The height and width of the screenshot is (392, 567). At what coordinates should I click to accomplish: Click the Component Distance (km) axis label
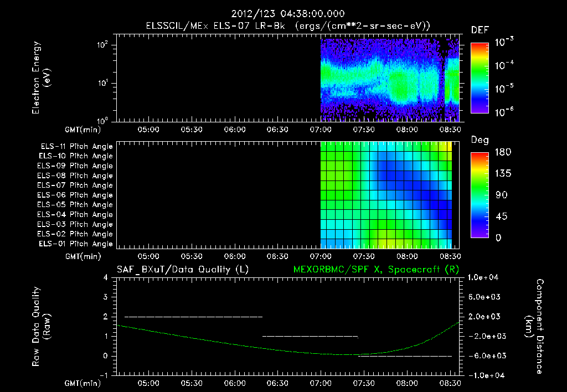coord(534,326)
